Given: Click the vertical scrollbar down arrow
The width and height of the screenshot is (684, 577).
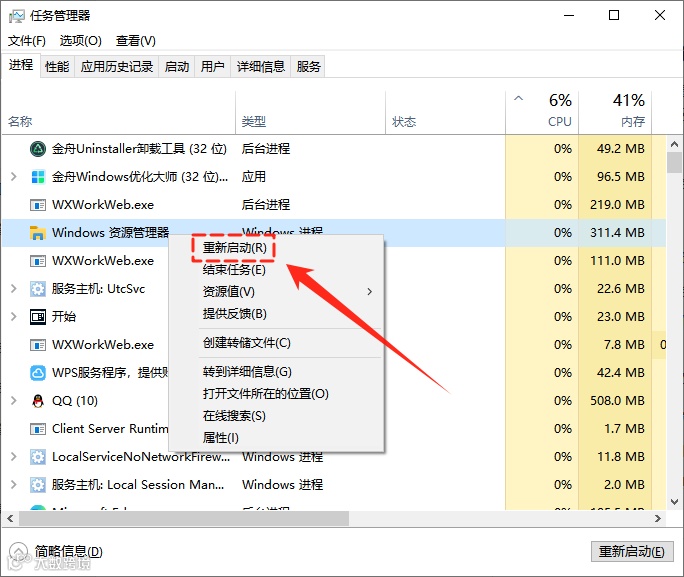Looking at the screenshot, I should 674,502.
